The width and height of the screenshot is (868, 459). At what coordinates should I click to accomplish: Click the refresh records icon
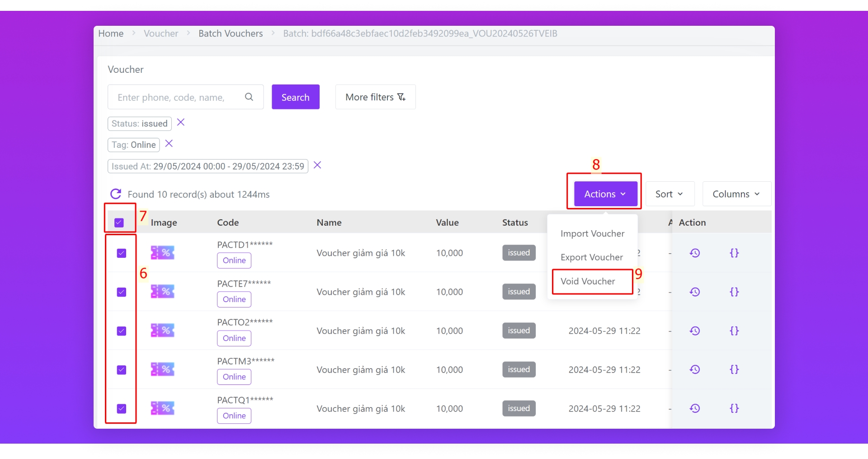(x=116, y=194)
